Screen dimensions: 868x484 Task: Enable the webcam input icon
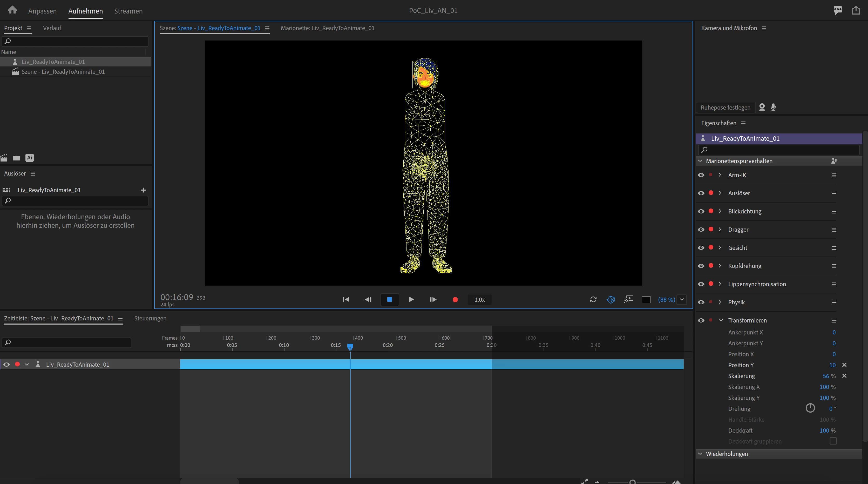(762, 107)
